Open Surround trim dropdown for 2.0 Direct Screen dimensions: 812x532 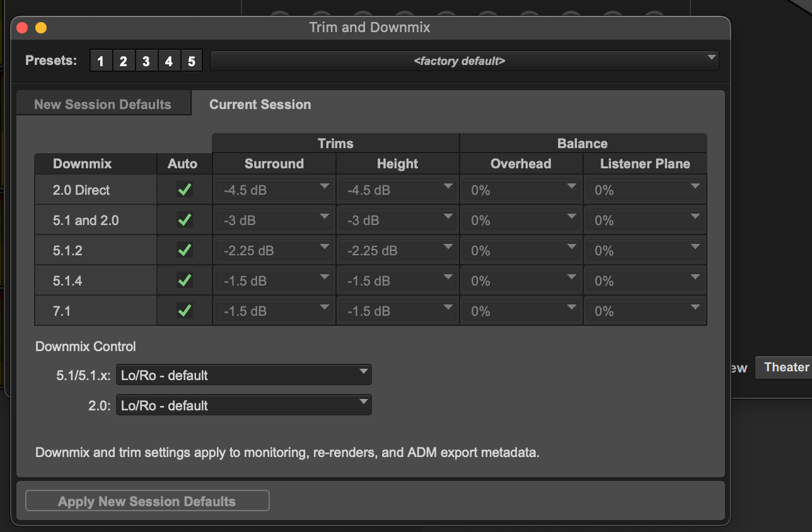coord(274,190)
